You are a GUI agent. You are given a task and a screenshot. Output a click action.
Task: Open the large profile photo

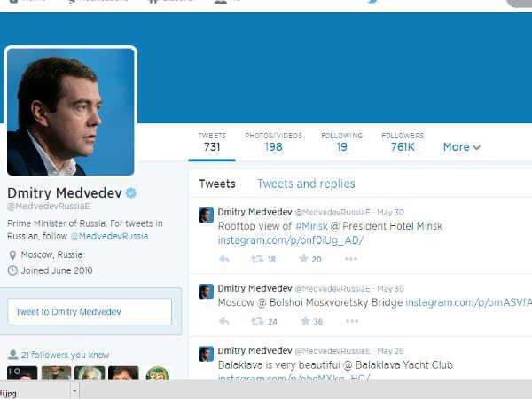pos(71,112)
